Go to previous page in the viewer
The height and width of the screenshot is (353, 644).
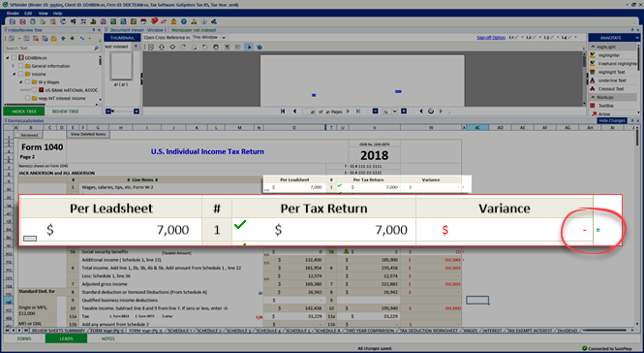pyautogui.click(x=294, y=112)
